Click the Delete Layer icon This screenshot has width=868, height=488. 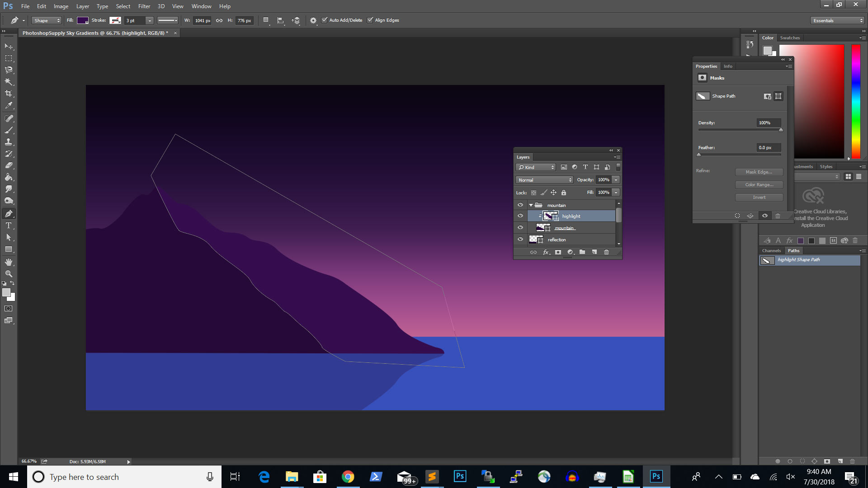click(x=607, y=251)
